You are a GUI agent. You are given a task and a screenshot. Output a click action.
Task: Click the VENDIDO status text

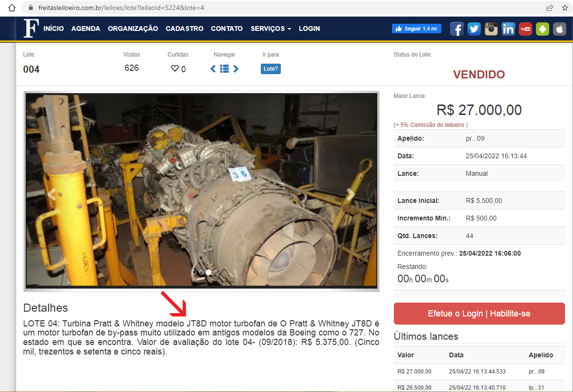coord(479,75)
